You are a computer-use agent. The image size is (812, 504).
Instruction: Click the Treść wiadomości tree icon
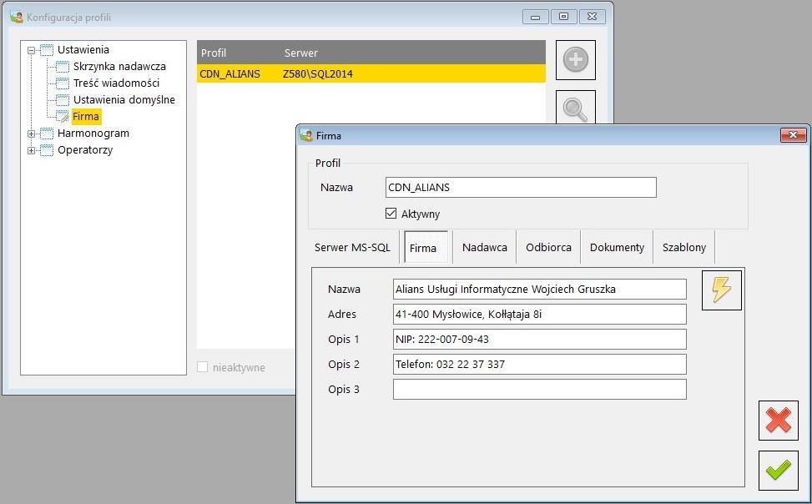coord(63,83)
